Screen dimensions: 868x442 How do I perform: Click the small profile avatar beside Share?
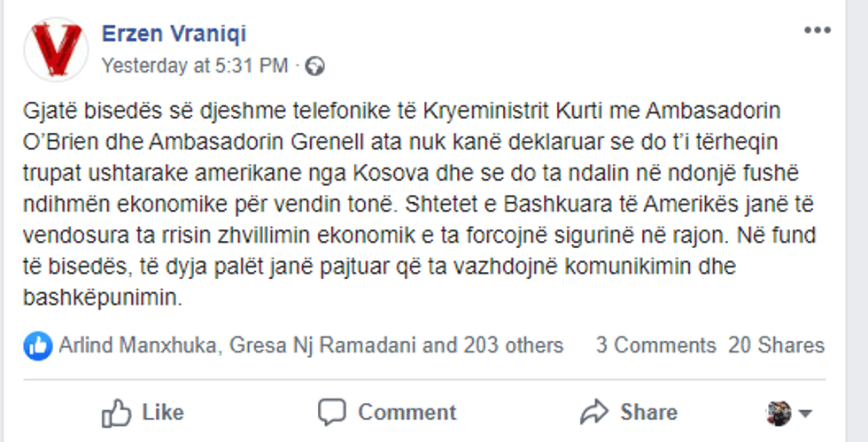[779, 413]
